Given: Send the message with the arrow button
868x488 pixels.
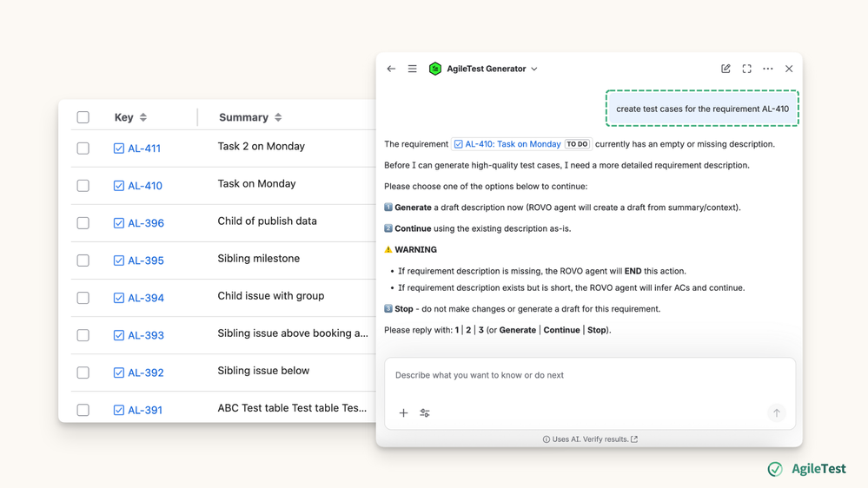Looking at the screenshot, I should [x=777, y=412].
